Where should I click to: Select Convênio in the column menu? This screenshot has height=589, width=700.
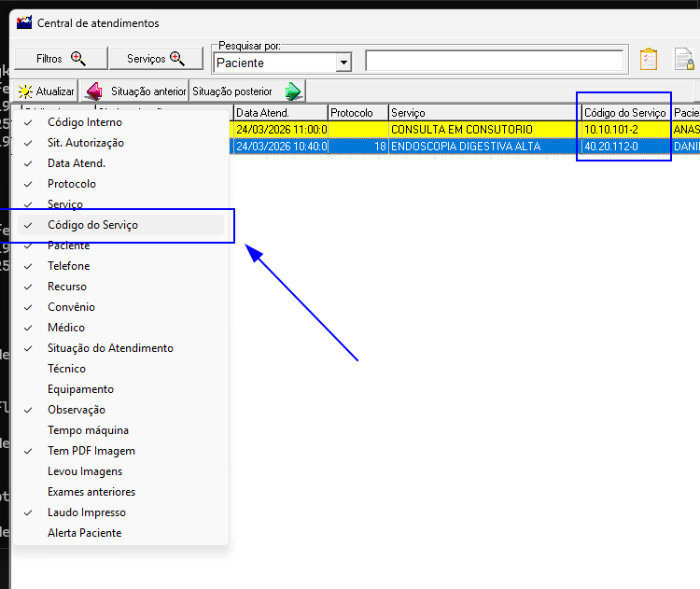coord(72,307)
